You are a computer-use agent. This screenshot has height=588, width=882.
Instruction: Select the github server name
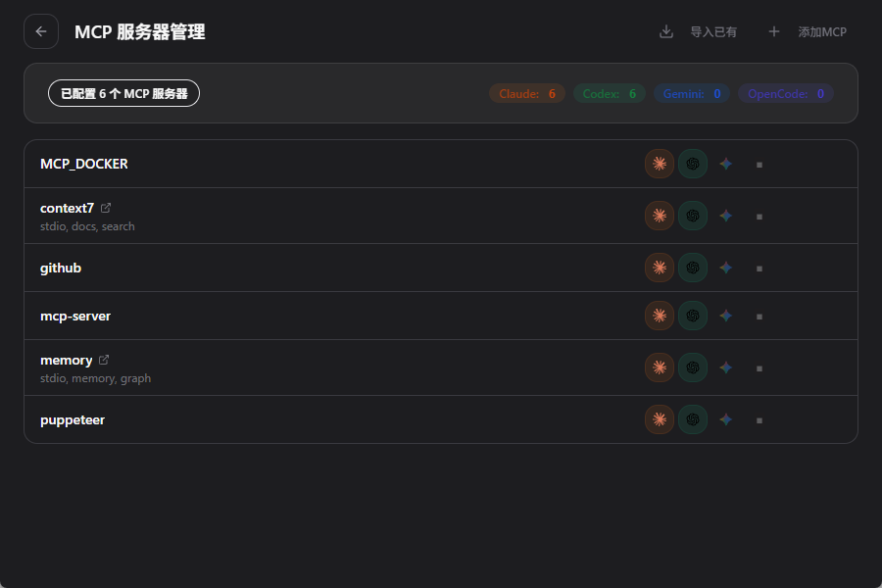[61, 269]
